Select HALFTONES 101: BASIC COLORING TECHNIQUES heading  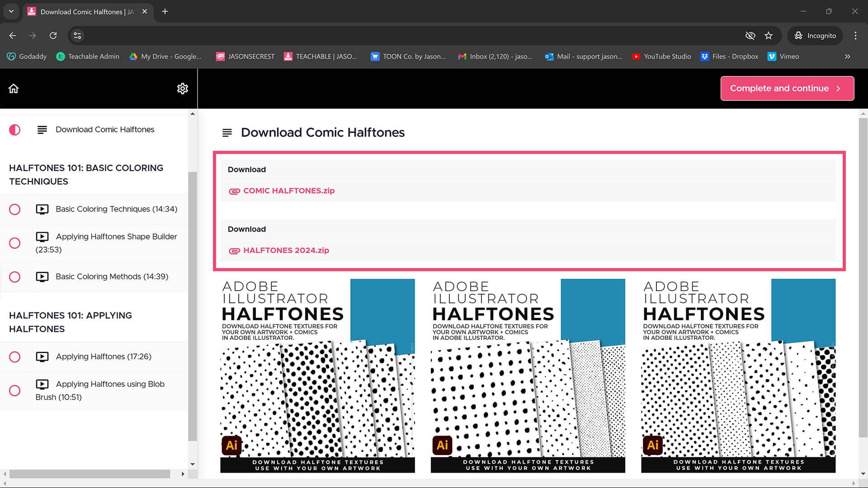pos(86,174)
